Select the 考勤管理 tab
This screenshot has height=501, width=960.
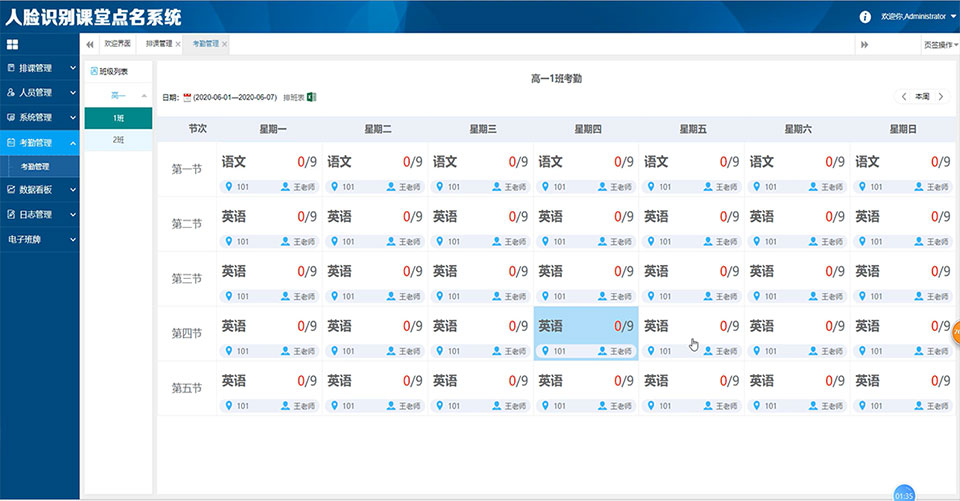pos(205,43)
